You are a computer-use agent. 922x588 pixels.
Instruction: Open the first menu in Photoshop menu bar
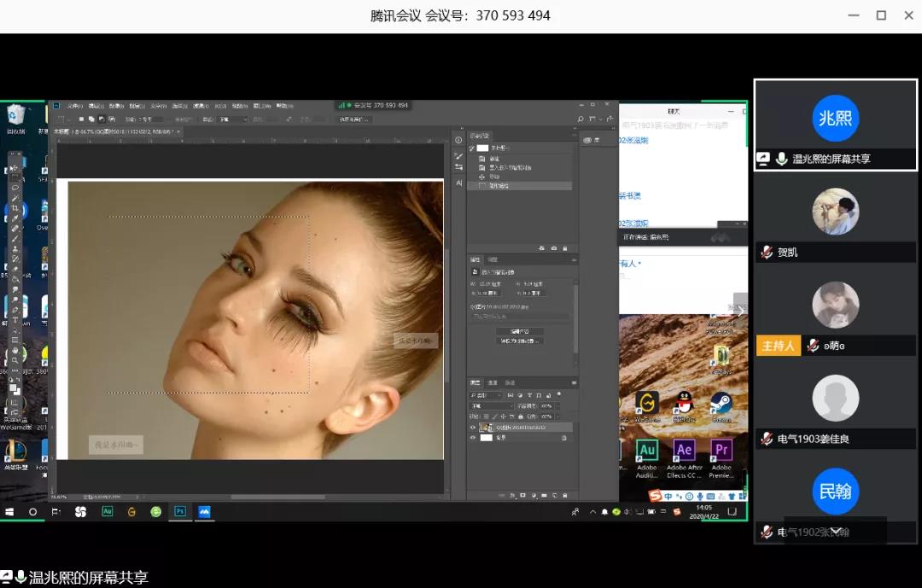(x=74, y=106)
